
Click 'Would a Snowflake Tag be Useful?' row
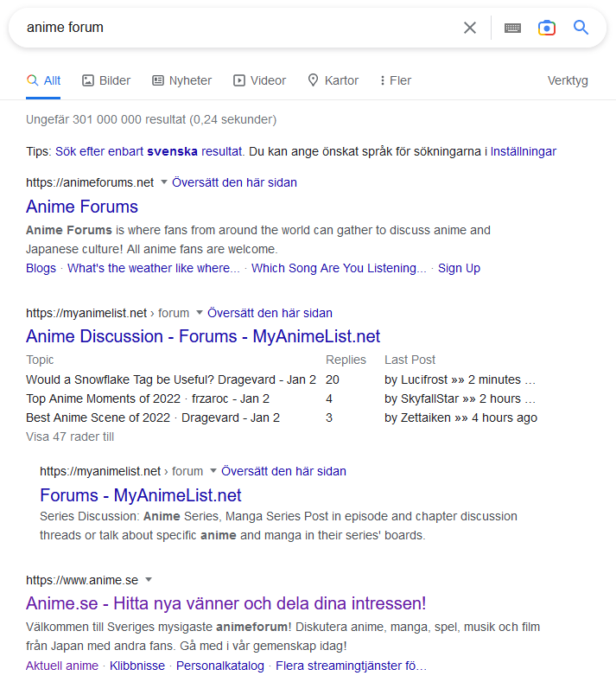(x=171, y=379)
